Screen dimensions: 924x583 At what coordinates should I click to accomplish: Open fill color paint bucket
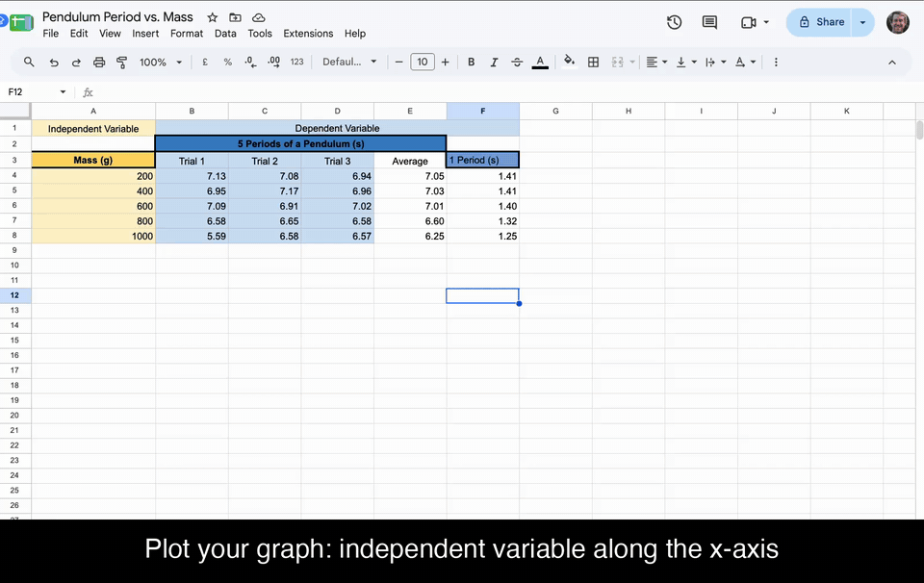[x=569, y=62]
